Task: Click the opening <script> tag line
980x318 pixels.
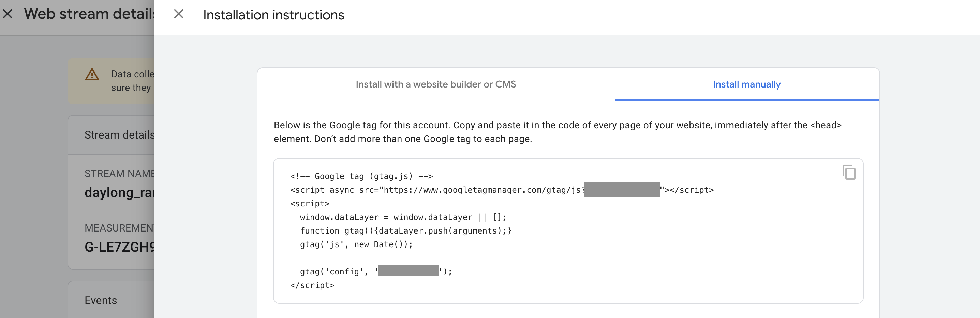Action: click(310, 204)
